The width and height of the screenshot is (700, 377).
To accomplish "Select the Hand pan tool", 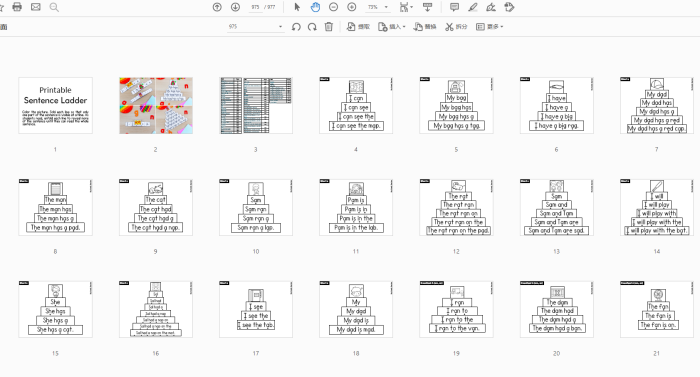I will [x=315, y=7].
